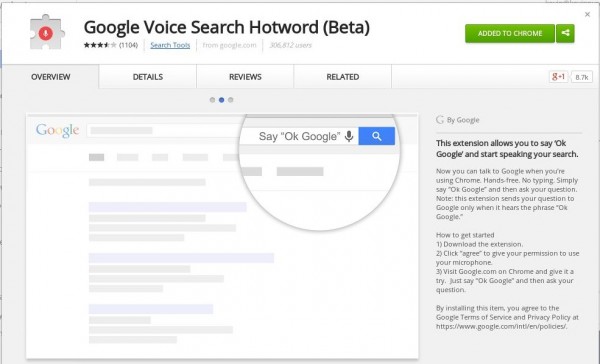Switch to the Overview tab
This screenshot has width=600, height=364.
[x=51, y=77]
